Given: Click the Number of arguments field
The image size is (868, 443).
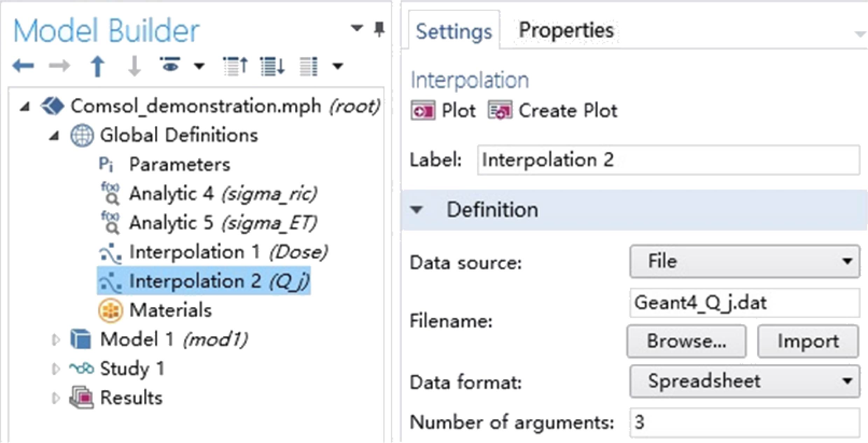Looking at the screenshot, I should pyautogui.click(x=744, y=422).
